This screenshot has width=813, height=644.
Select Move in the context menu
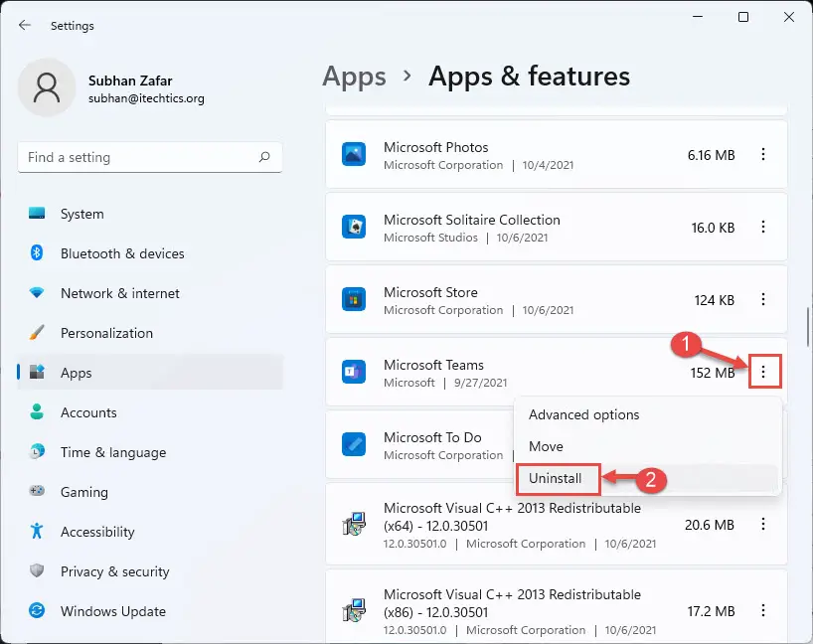click(x=648, y=446)
